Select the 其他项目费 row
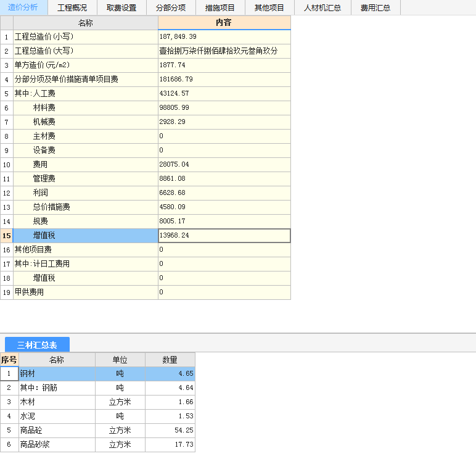The width and height of the screenshot is (476, 464). click(x=85, y=249)
